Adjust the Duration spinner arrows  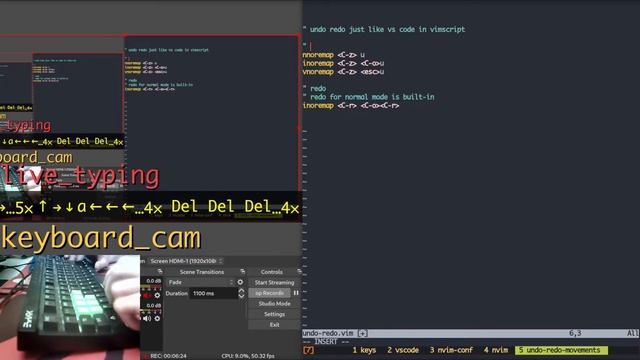[241, 293]
